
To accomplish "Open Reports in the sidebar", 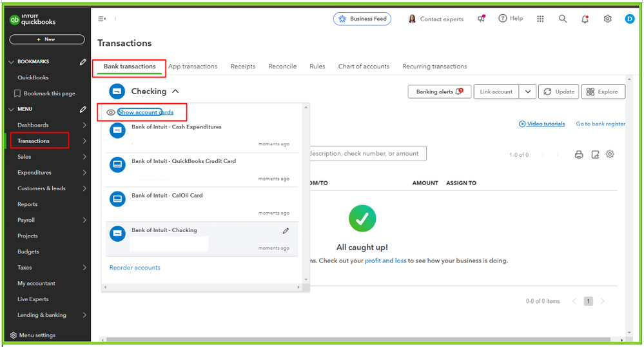I will pyautogui.click(x=27, y=204).
